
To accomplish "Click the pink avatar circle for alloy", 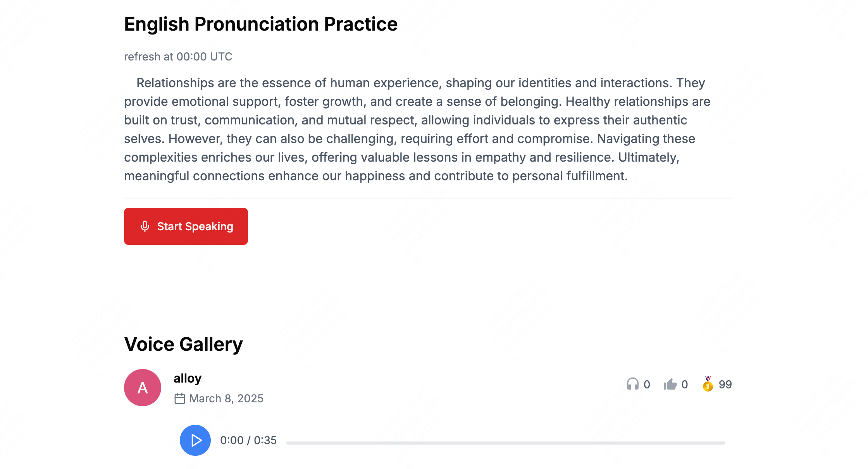I will coord(142,388).
